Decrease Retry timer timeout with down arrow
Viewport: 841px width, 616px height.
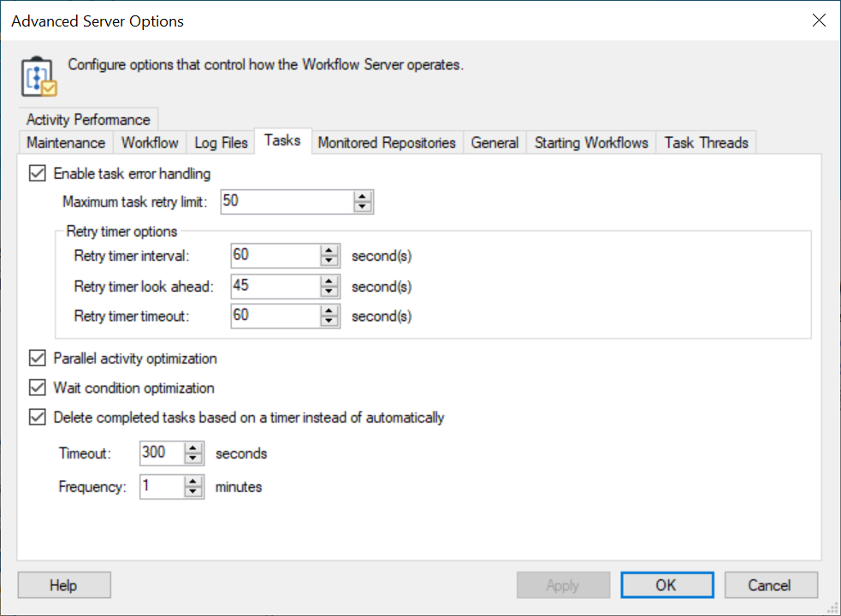[329, 321]
